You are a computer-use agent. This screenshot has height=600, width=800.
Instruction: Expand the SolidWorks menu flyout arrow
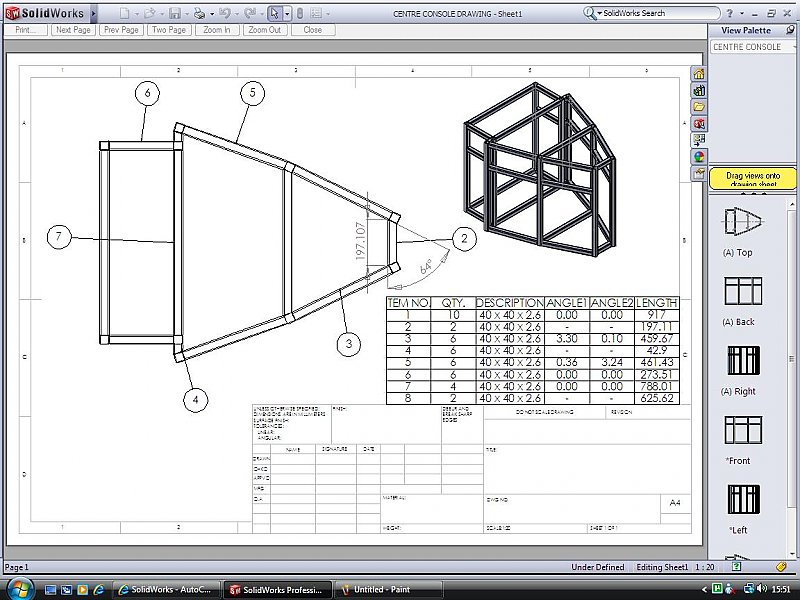tap(93, 14)
